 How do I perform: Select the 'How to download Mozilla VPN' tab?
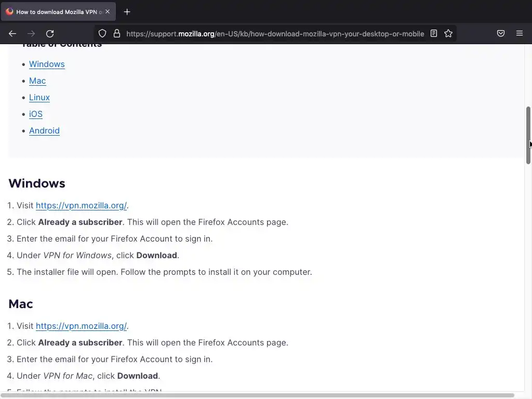(x=58, y=12)
